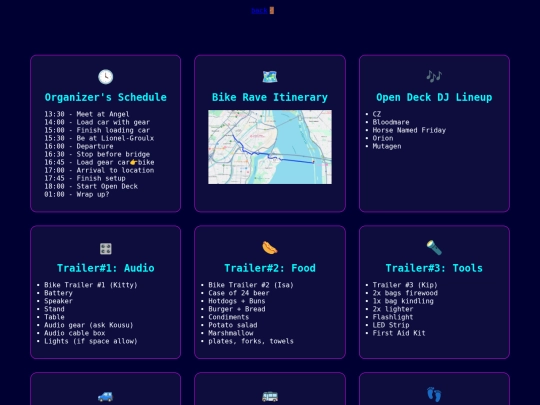The image size is (540, 405).
Task: Click the Trailer#1: Audio heading
Action: coord(105,268)
